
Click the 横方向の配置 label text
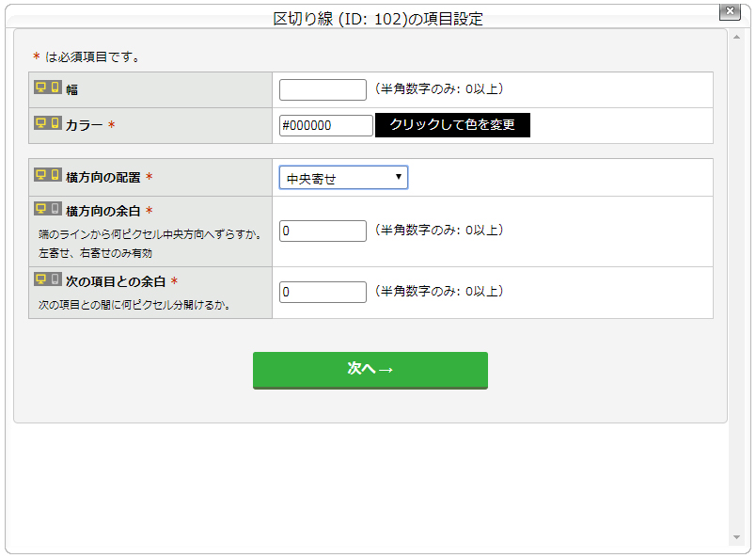[x=103, y=178]
